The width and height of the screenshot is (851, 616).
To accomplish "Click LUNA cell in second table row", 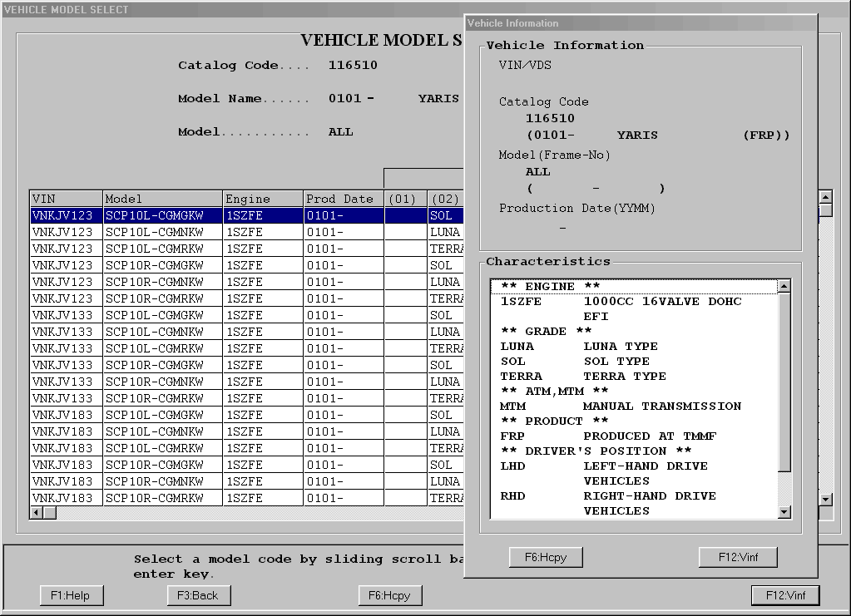I will [x=446, y=232].
